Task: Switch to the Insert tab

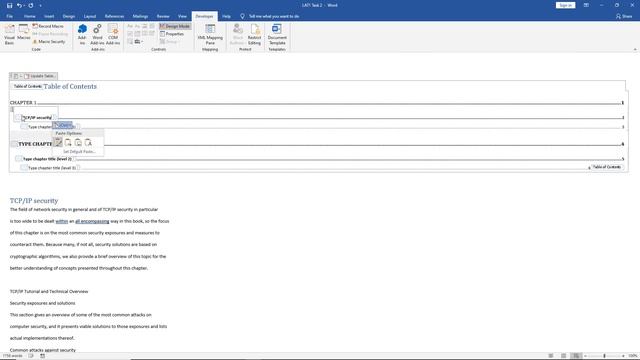Action: (49, 16)
